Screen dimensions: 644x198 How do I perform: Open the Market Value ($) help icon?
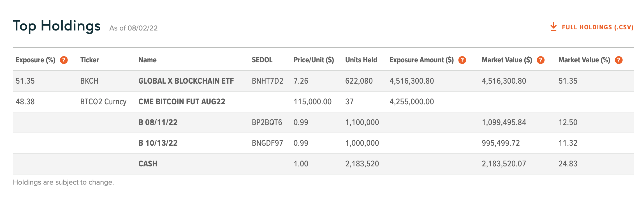point(541,60)
